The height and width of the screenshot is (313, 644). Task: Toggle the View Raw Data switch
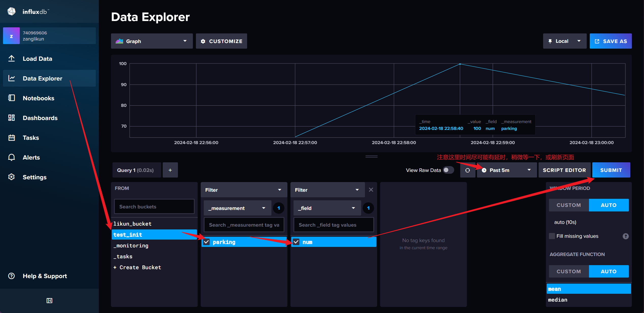click(448, 170)
